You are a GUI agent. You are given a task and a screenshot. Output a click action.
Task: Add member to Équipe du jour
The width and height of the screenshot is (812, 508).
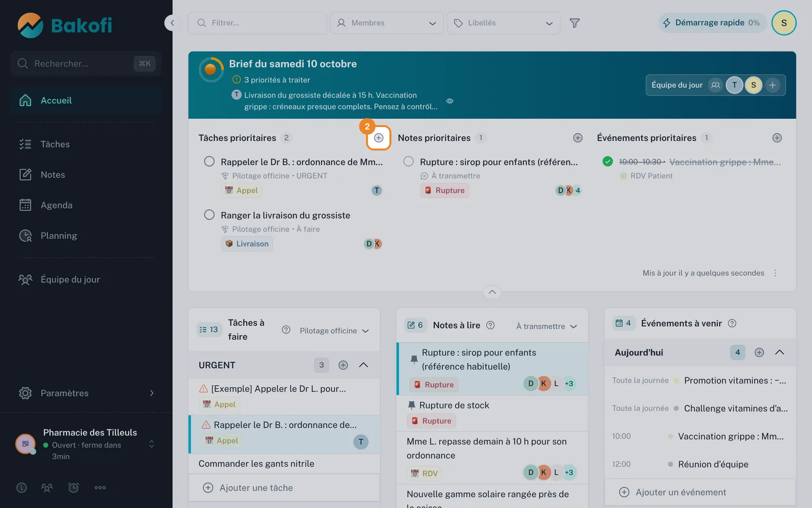772,85
